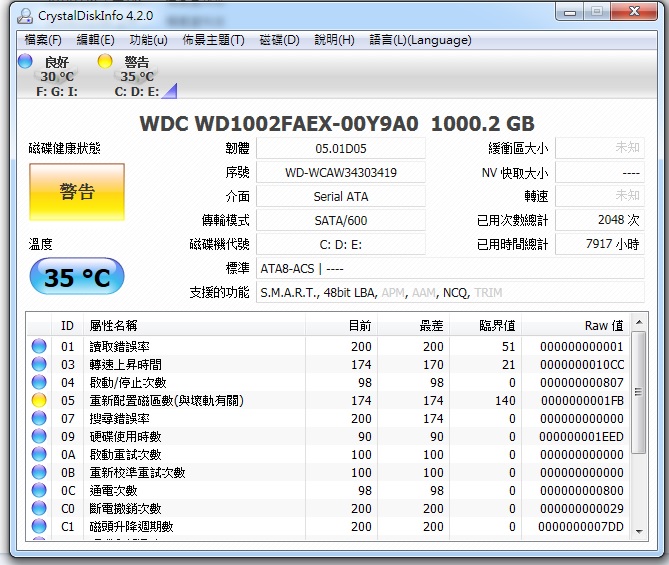Click the status icon of attribute 01
The width and height of the screenshot is (669, 565).
click(39, 346)
